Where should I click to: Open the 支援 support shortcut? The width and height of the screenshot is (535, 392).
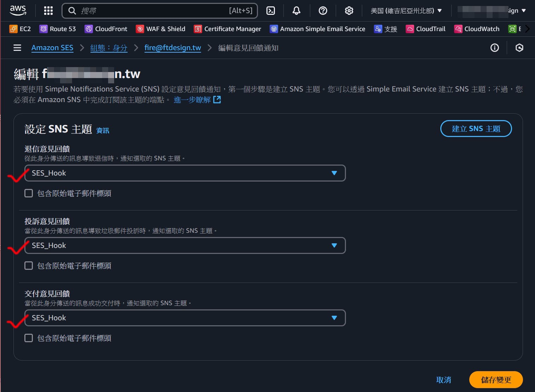point(386,29)
